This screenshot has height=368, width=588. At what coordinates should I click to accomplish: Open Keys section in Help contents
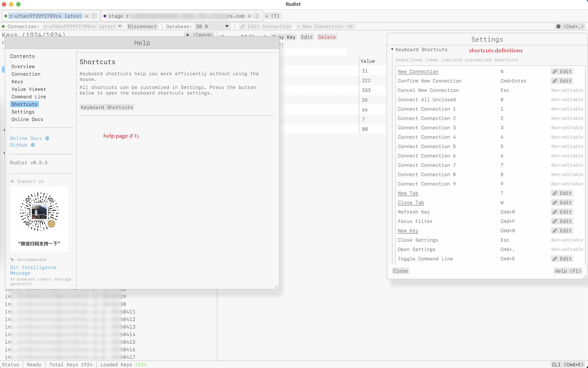click(x=17, y=82)
